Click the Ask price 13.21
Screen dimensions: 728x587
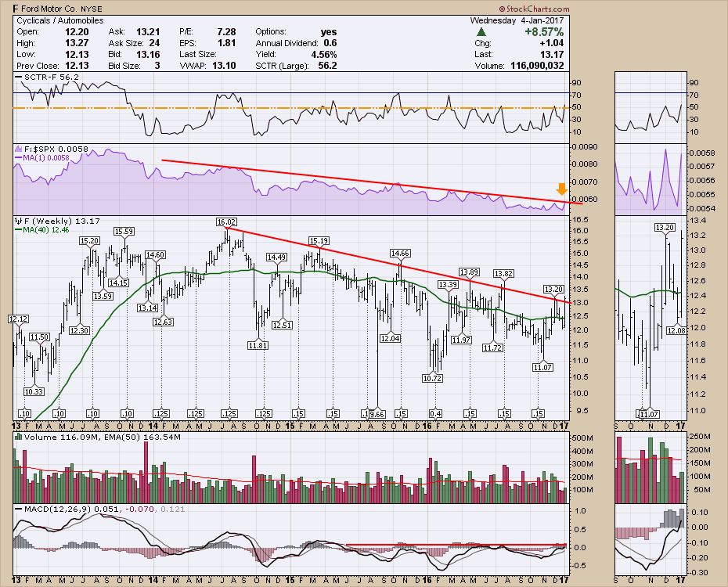click(148, 32)
